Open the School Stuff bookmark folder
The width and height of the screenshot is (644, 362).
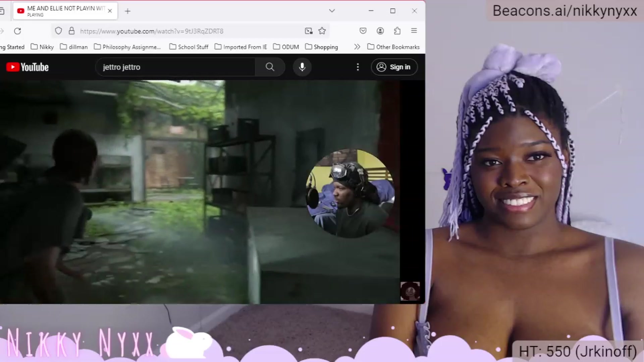189,47
